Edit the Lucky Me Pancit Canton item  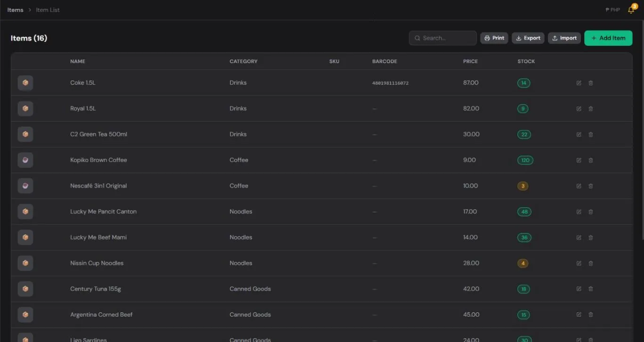click(579, 212)
